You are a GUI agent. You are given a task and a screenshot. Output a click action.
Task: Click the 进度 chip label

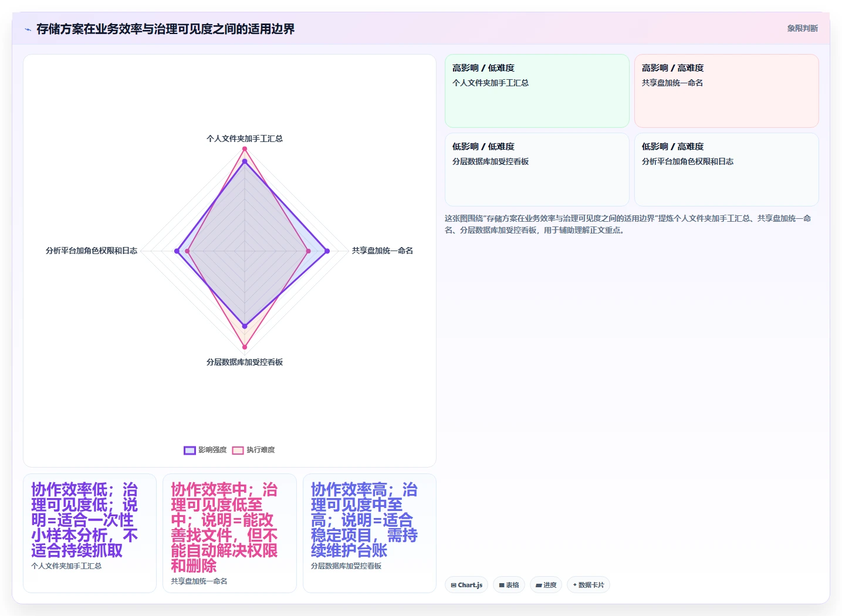[x=550, y=585]
